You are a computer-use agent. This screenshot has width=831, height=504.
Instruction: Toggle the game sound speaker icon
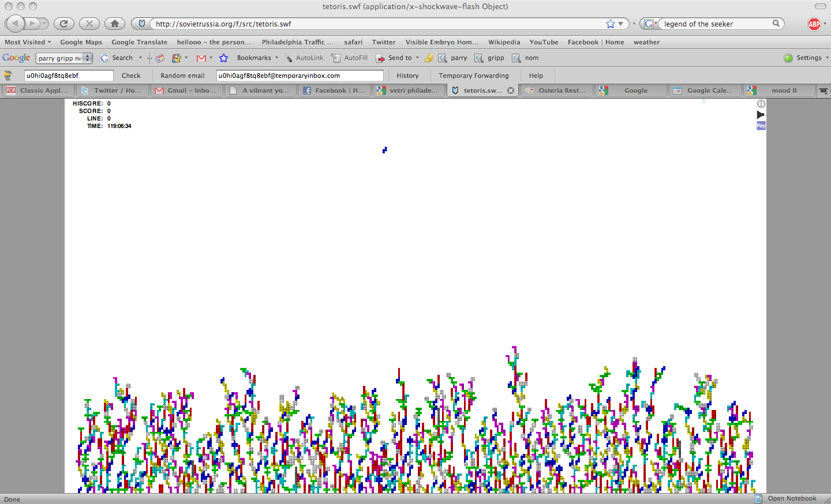tap(761, 115)
